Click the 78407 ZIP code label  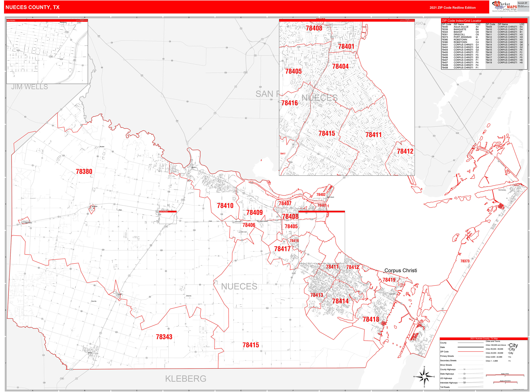point(285,203)
